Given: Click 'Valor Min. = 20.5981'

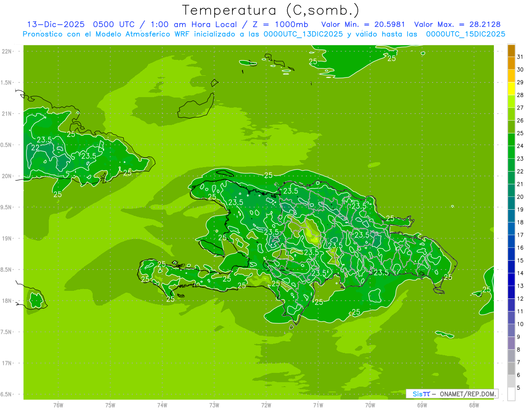Looking at the screenshot, I should click(x=363, y=24).
